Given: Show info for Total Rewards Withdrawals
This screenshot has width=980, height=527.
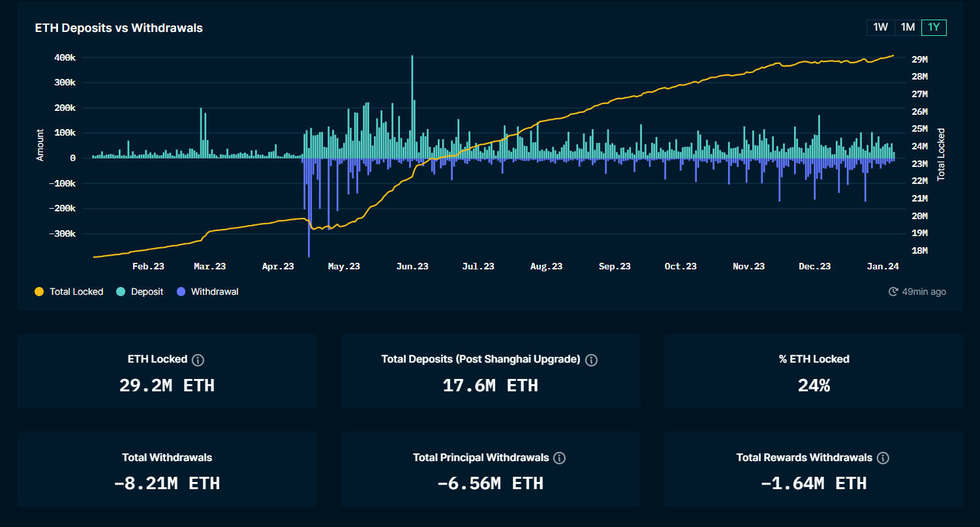Looking at the screenshot, I should (883, 458).
